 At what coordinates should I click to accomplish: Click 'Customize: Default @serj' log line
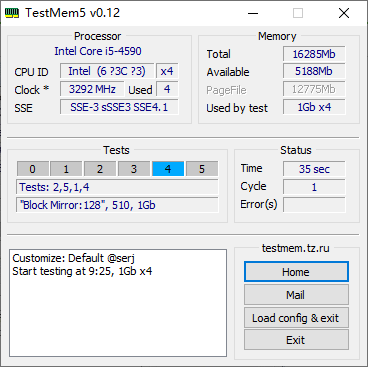pyautogui.click(x=73, y=258)
